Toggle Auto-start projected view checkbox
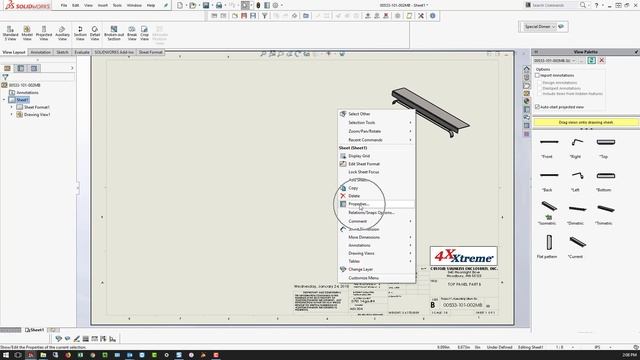This screenshot has height=360, width=640. tap(538, 107)
